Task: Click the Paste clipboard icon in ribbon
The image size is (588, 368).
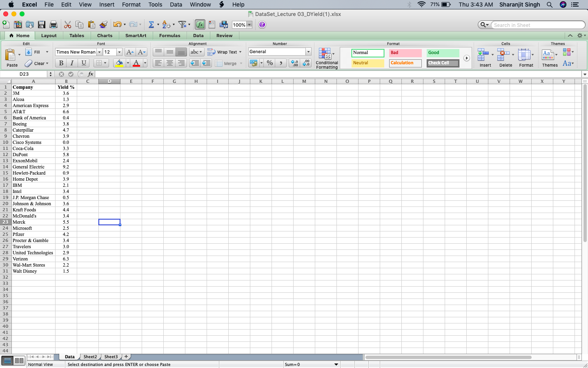Action: click(x=11, y=55)
